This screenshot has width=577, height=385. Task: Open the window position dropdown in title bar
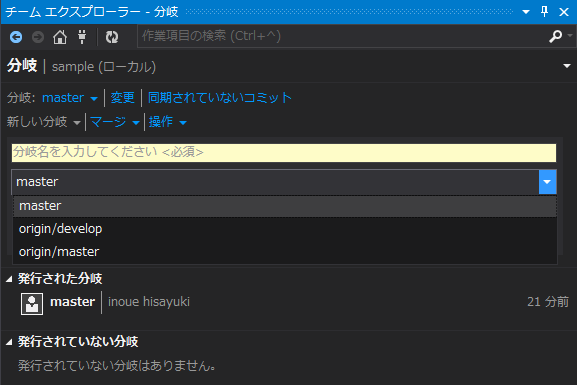526,12
